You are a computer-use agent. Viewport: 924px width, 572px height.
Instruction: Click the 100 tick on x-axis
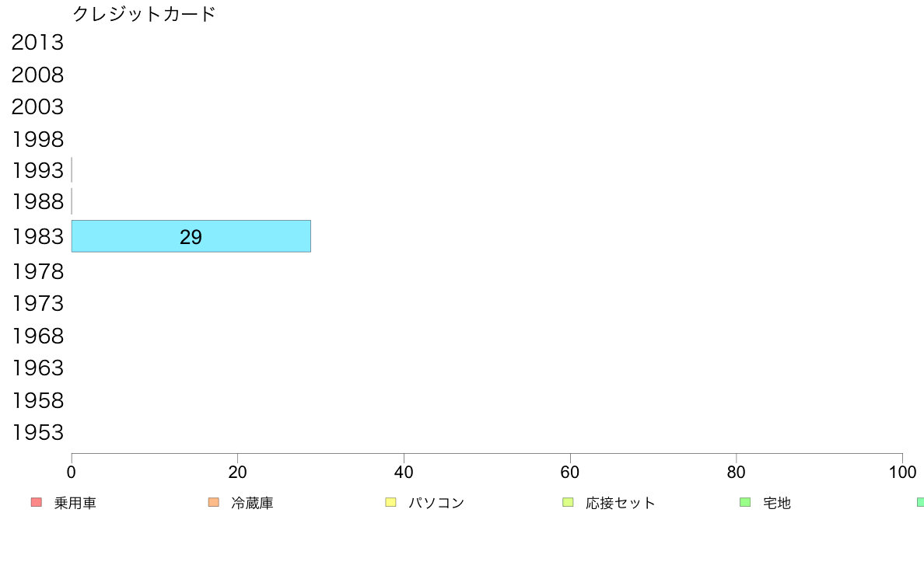pos(902,472)
